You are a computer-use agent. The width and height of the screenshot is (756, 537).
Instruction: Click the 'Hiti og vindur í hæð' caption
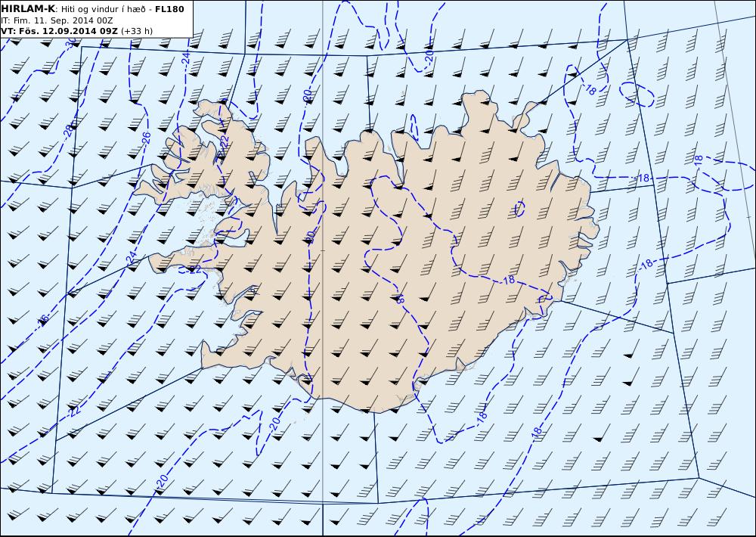(x=103, y=10)
